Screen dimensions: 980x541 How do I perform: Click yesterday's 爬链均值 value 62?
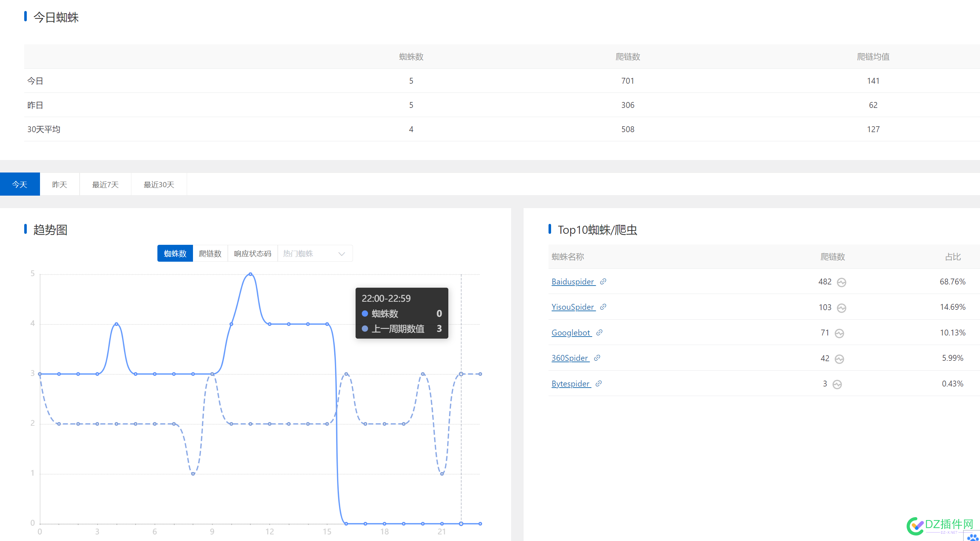pyautogui.click(x=873, y=105)
